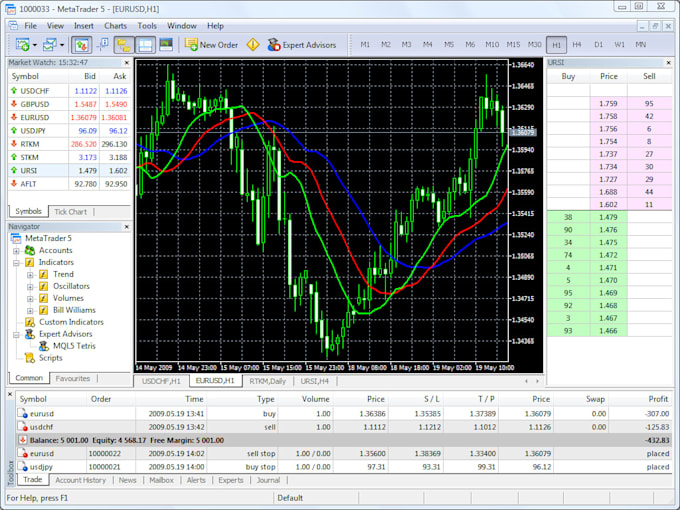Select the M30 timeframe
680x510 pixels.
point(534,45)
